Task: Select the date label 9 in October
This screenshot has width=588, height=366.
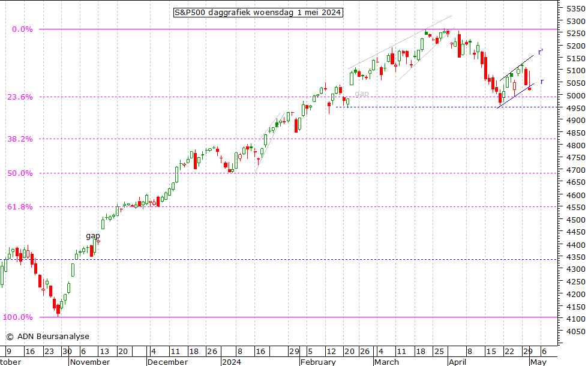Action: click(x=8, y=352)
